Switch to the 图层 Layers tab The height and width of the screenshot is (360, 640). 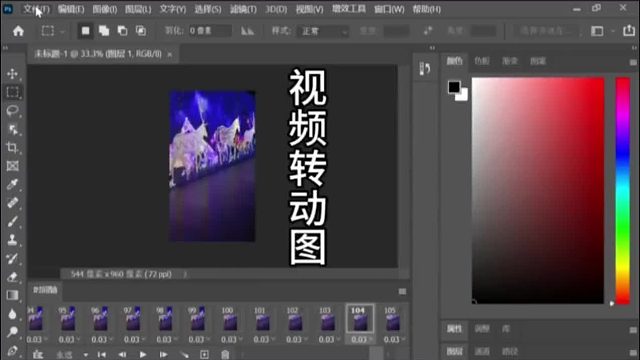coord(454,351)
